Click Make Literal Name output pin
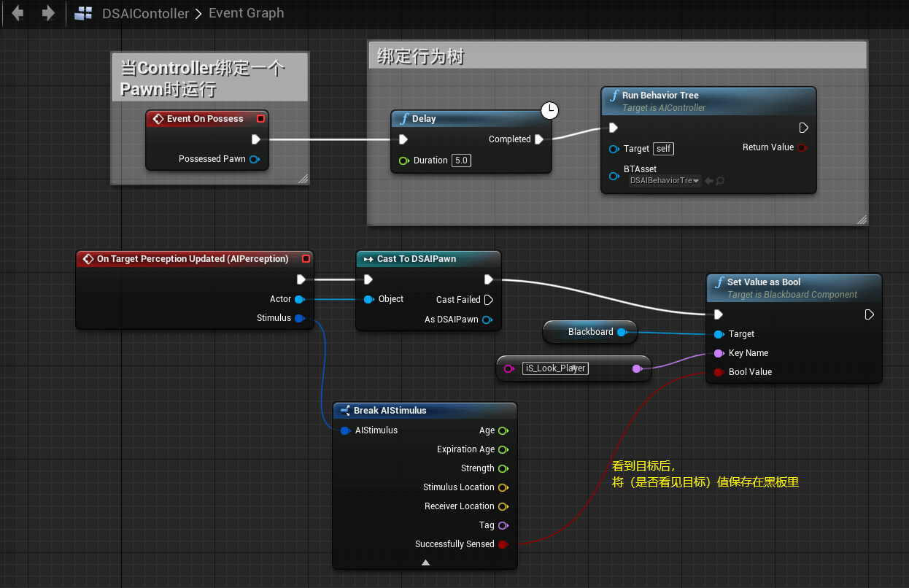This screenshot has width=909, height=588. tap(637, 369)
